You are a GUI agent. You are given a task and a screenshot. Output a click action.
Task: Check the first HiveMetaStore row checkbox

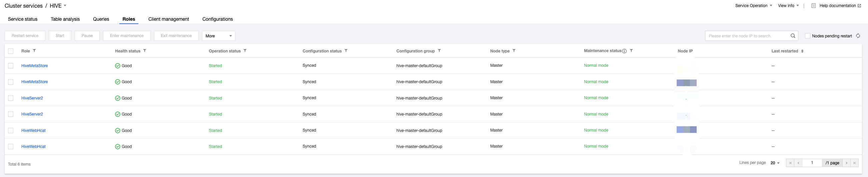tap(11, 66)
